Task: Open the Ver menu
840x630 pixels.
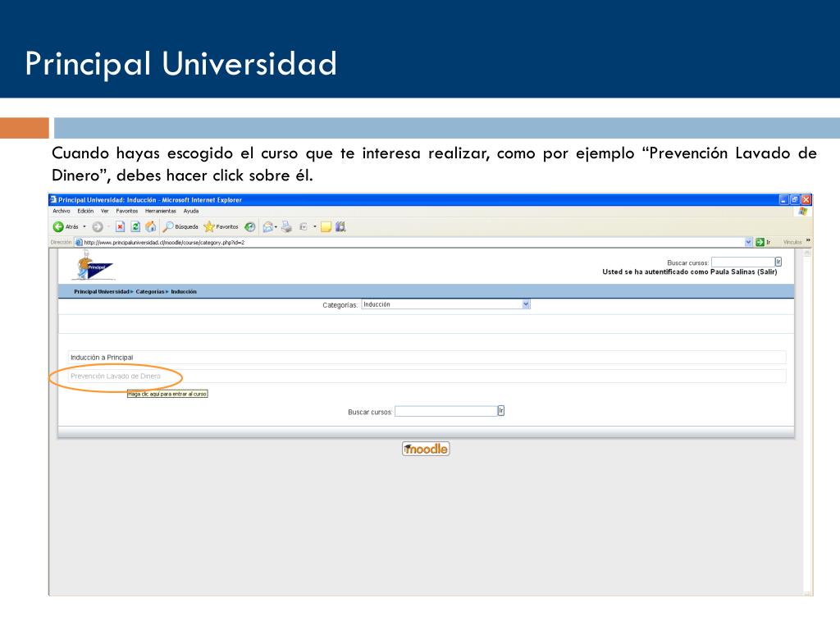Action: [x=104, y=211]
